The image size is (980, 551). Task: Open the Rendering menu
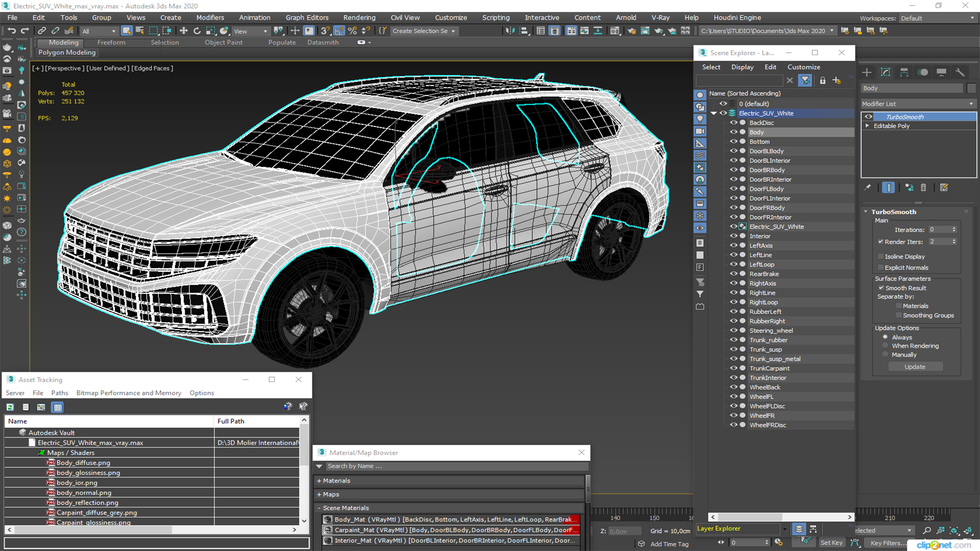coord(359,18)
